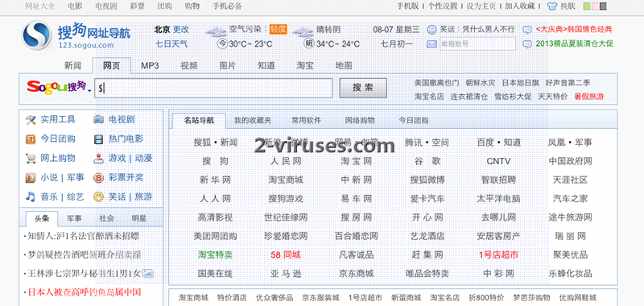This screenshot has height=306, width=644.
Task: Click the 今日团购 icon in the sidebar
Action: pos(31,139)
